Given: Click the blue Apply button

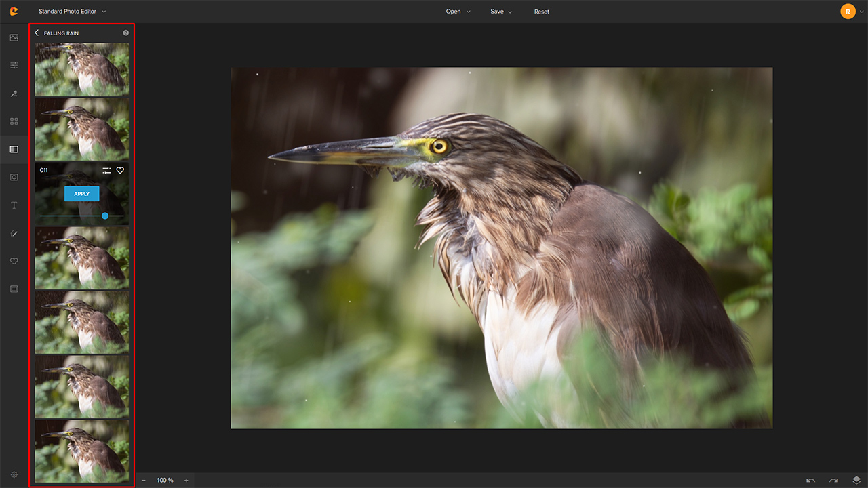Looking at the screenshot, I should coord(81,194).
